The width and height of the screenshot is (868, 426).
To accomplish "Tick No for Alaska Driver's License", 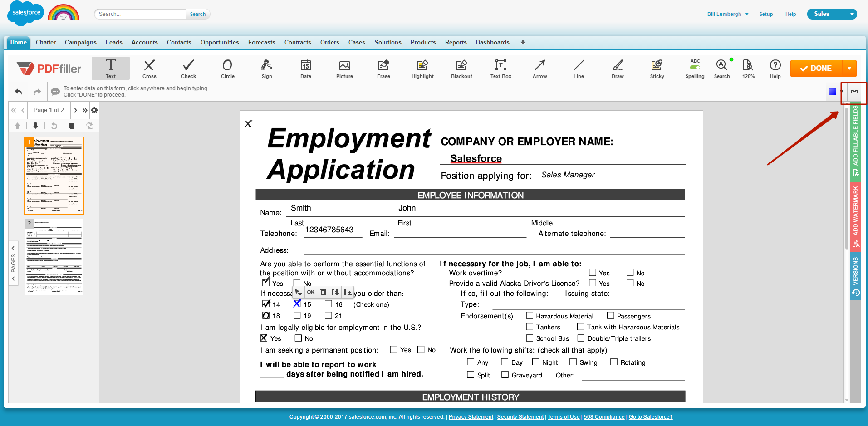I will [x=630, y=283].
